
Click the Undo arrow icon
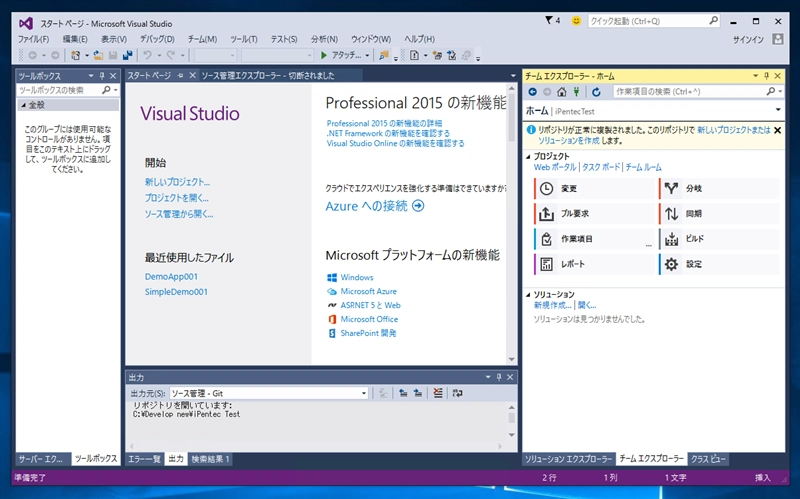click(147, 55)
